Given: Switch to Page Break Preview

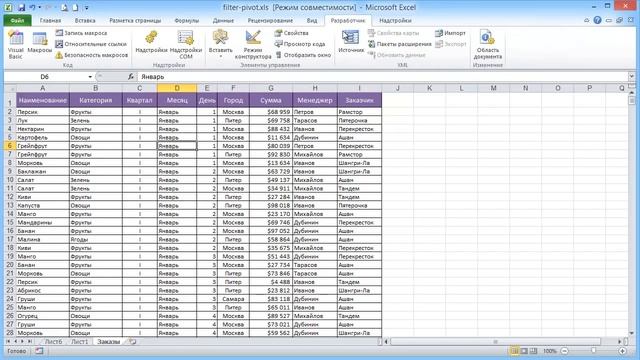Looking at the screenshot, I should coord(533,351).
